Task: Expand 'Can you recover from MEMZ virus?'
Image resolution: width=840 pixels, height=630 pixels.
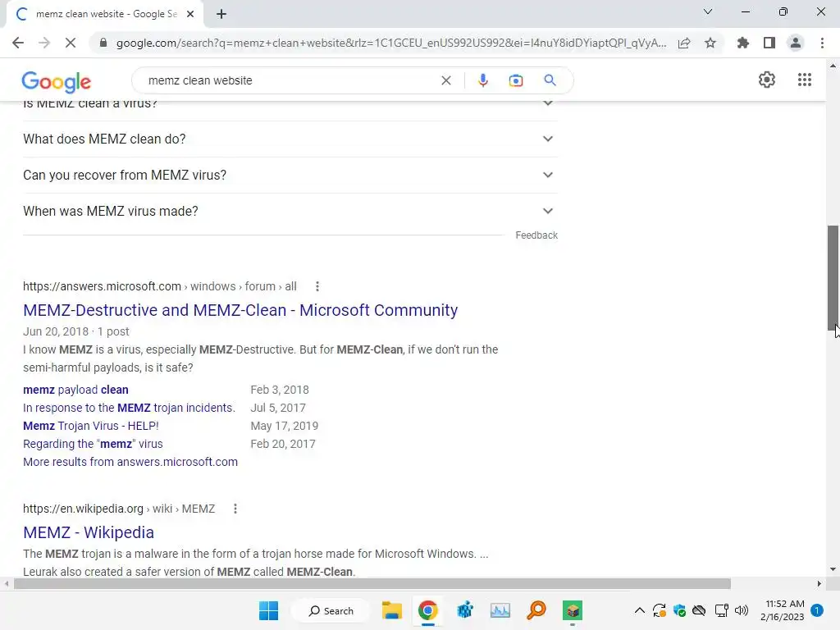Action: [290, 176]
